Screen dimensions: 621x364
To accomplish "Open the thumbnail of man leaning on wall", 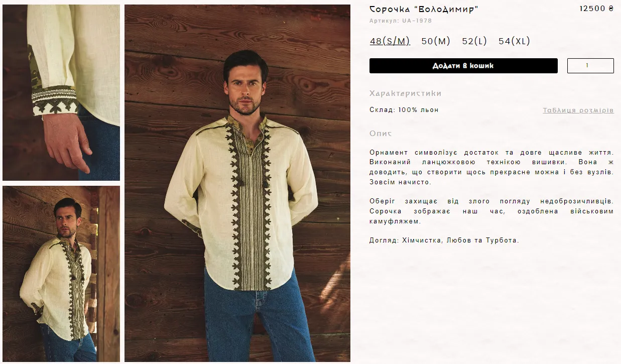I will [x=61, y=274].
